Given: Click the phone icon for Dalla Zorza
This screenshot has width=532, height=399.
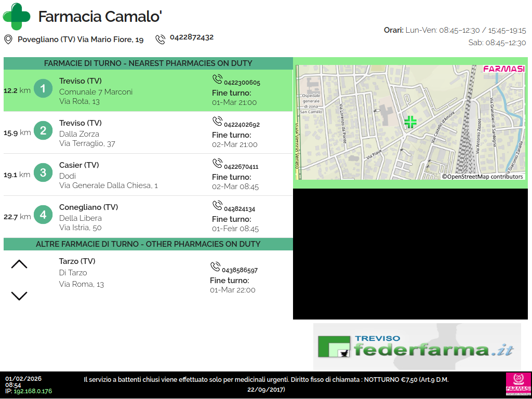Looking at the screenshot, I should (217, 122).
